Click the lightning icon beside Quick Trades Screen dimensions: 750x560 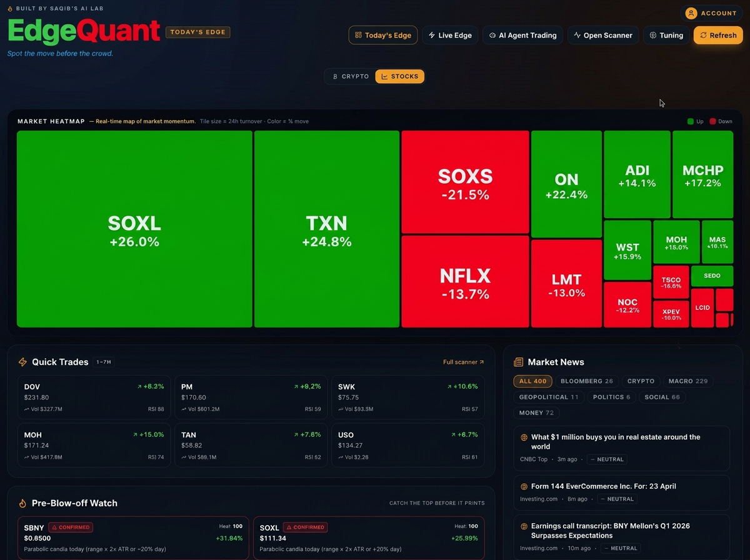[x=23, y=362]
